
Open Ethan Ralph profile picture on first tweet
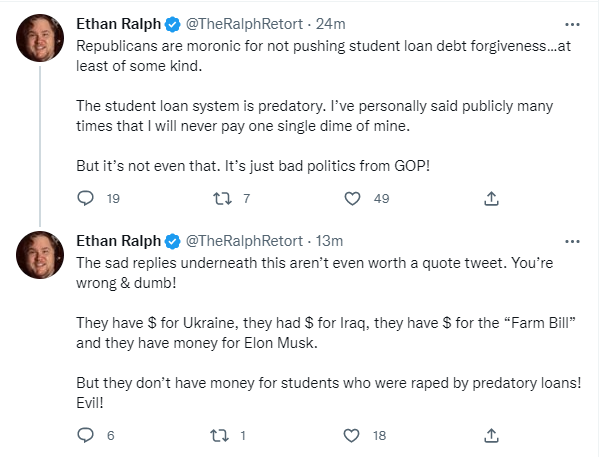[x=40, y=38]
